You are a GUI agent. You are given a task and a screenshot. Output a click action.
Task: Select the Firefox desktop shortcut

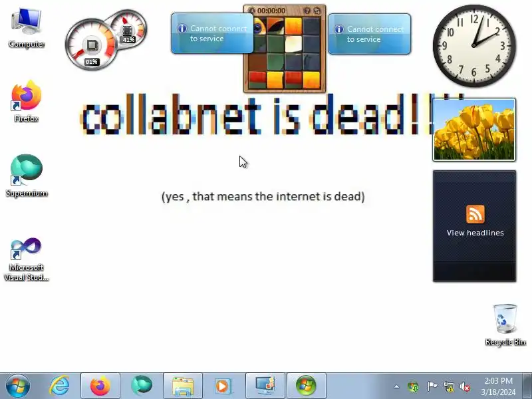click(27, 101)
